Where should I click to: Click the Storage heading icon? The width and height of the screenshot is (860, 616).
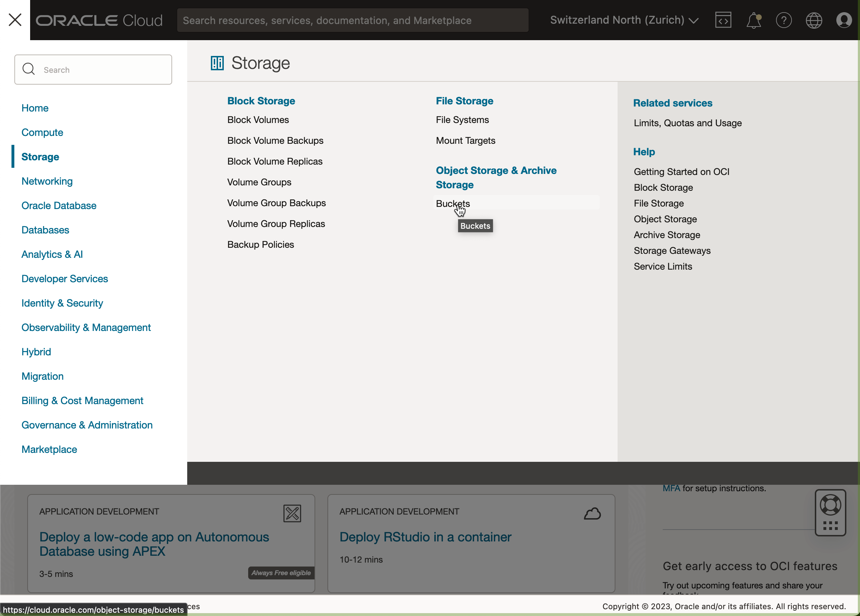point(217,63)
